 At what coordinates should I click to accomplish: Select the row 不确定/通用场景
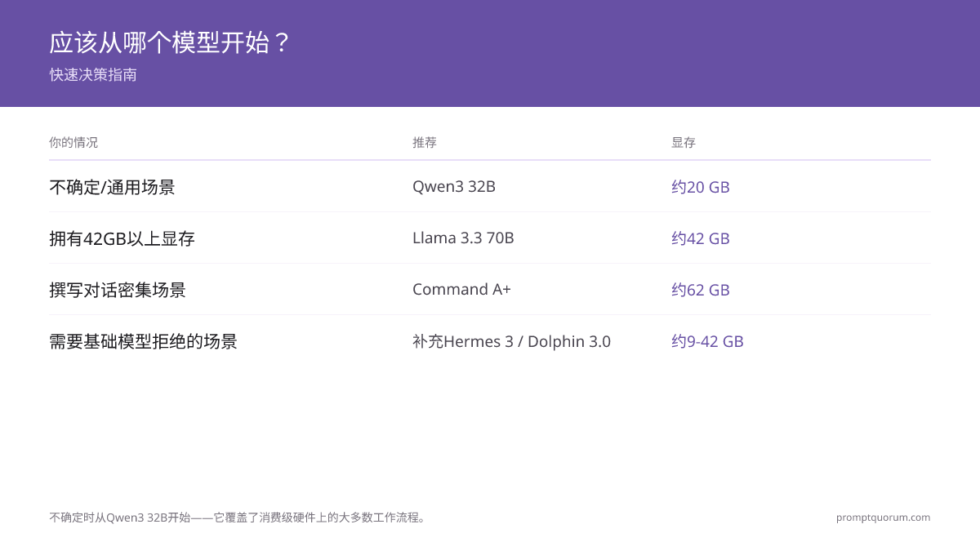click(490, 187)
